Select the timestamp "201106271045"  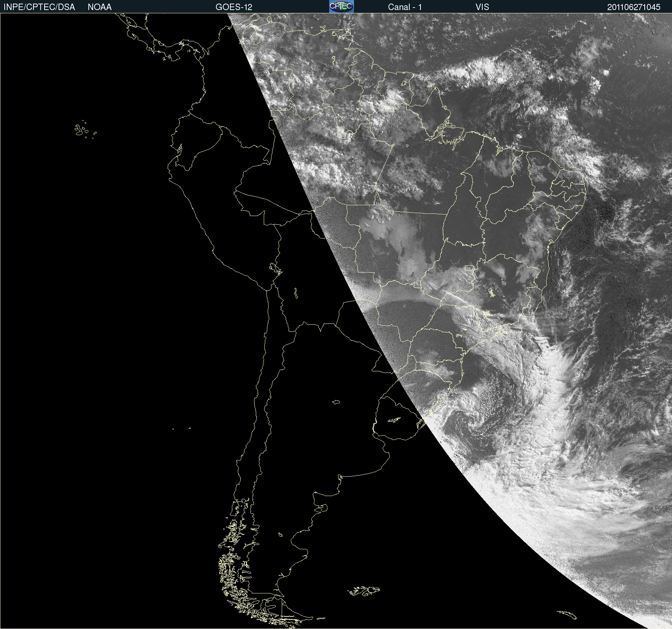(634, 7)
